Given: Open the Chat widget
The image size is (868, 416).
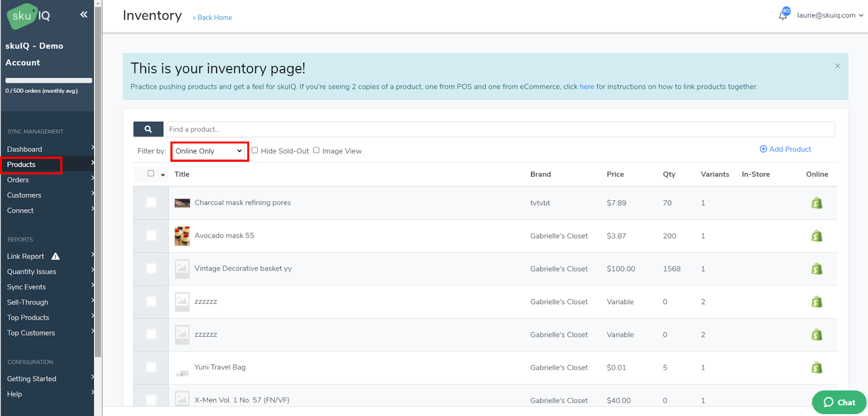Looking at the screenshot, I should pyautogui.click(x=839, y=402).
